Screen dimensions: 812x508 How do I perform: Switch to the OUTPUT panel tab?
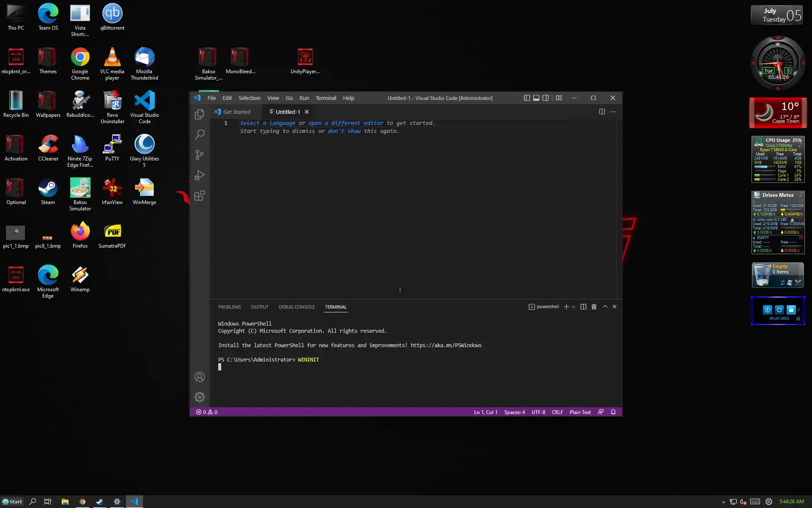click(x=260, y=307)
